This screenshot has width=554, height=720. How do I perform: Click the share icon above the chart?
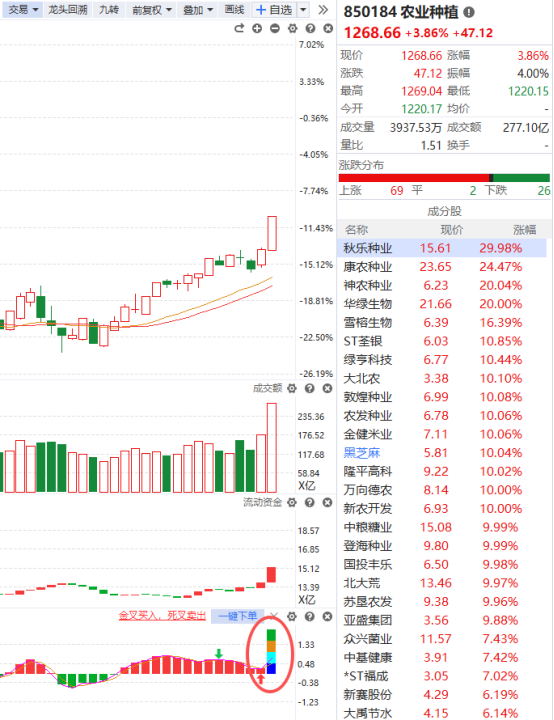239,28
